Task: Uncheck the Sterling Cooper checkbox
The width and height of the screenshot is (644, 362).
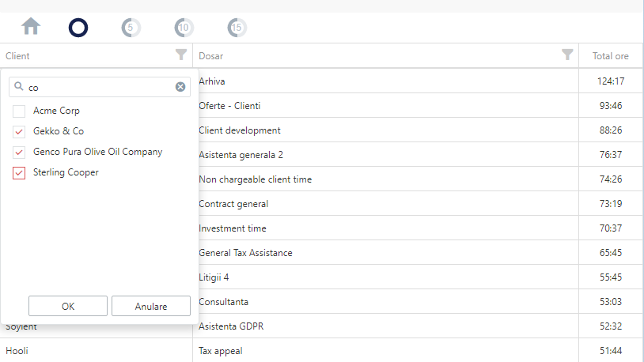Action: tap(19, 173)
